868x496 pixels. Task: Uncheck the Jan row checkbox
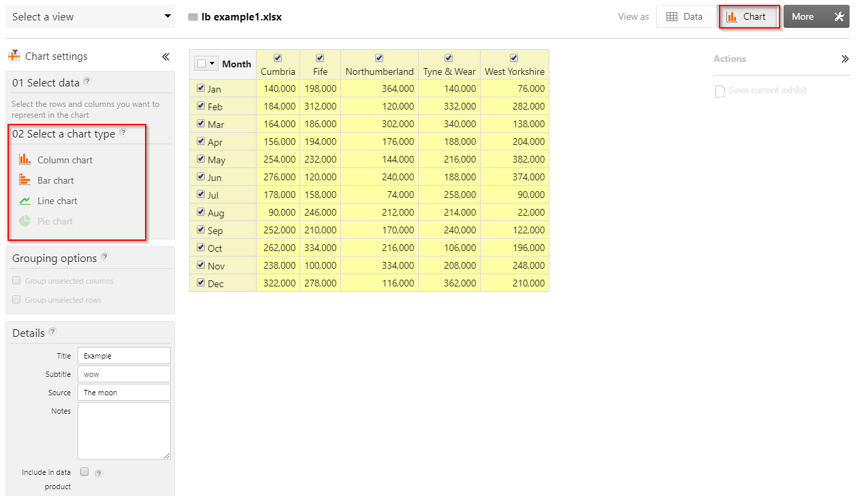pyautogui.click(x=199, y=88)
